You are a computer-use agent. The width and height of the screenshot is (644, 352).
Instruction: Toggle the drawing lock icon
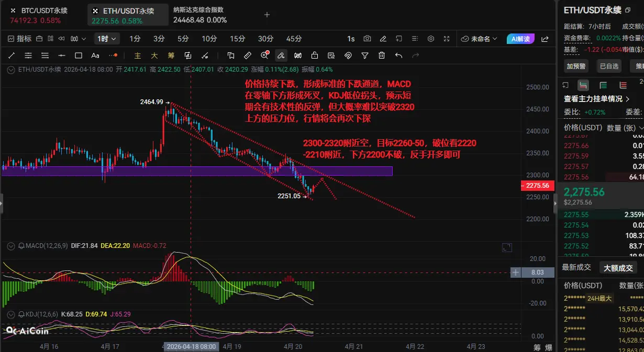coord(315,55)
